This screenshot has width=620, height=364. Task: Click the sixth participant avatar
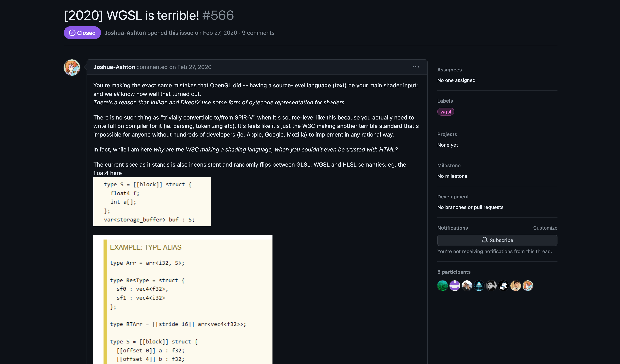pyautogui.click(x=503, y=286)
